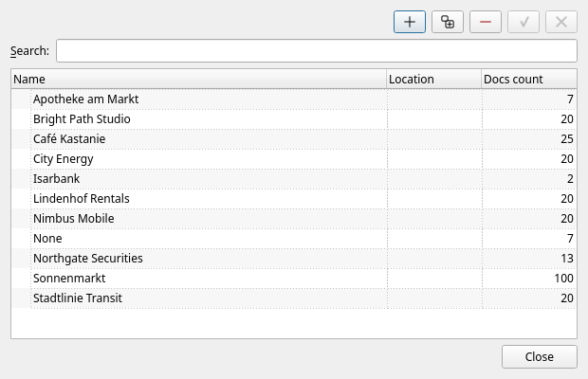Click the plus icon to add entry
The image size is (588, 379).
pyautogui.click(x=410, y=22)
